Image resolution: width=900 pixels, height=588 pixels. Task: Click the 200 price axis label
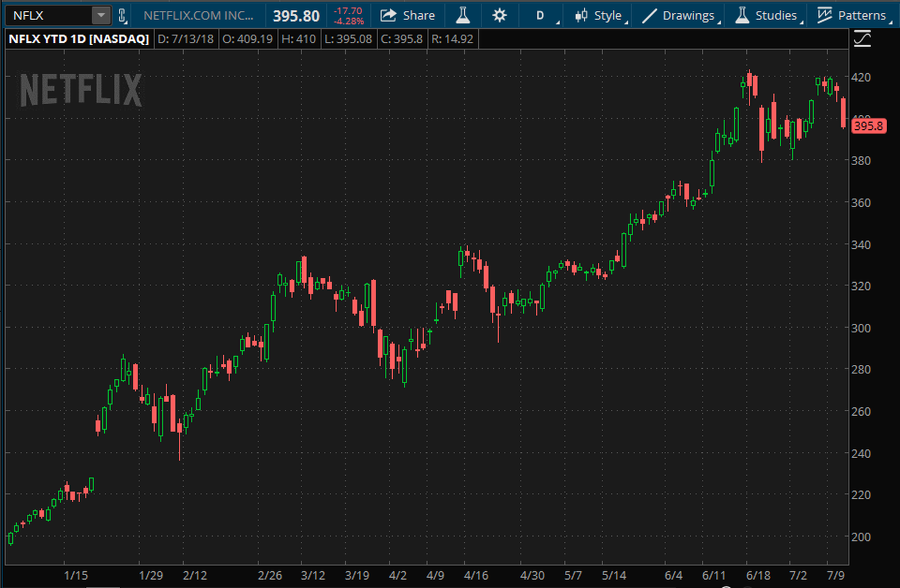(861, 537)
